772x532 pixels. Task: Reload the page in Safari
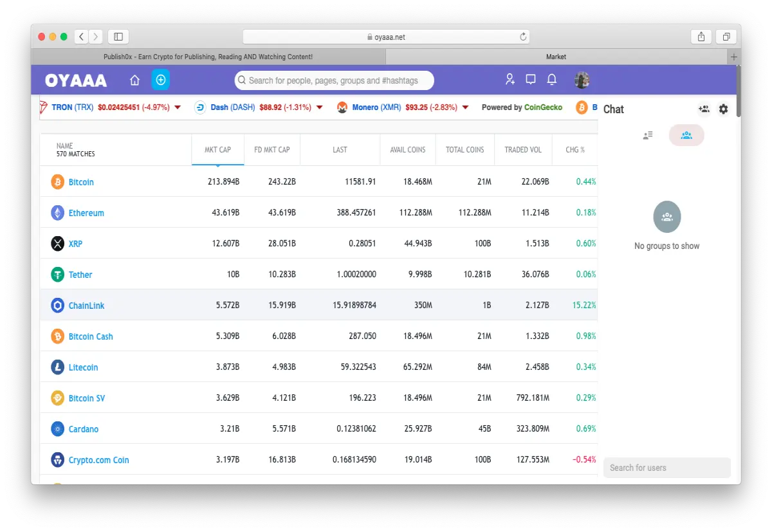click(523, 37)
